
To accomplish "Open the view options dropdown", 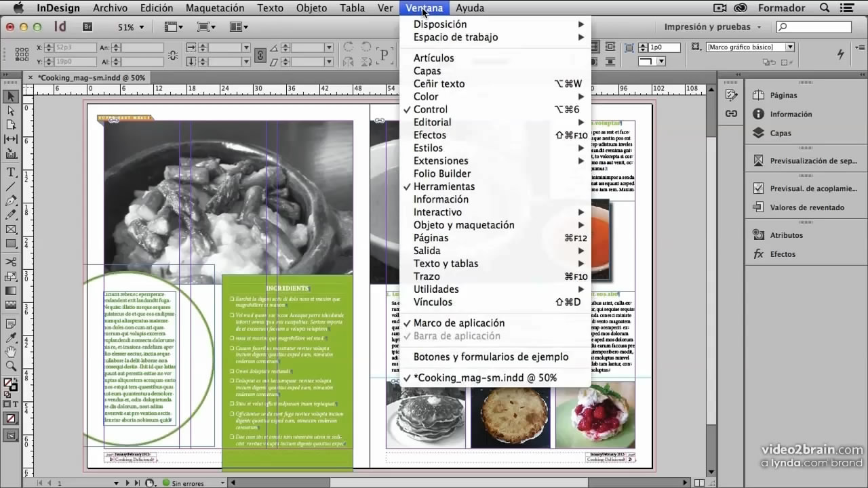I will 174,27.
